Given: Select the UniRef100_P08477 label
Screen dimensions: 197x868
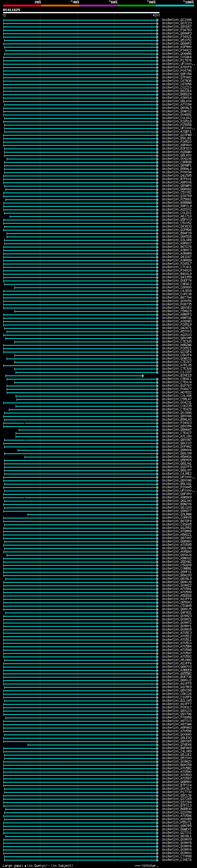Looking at the screenshot, I should 177,389.
